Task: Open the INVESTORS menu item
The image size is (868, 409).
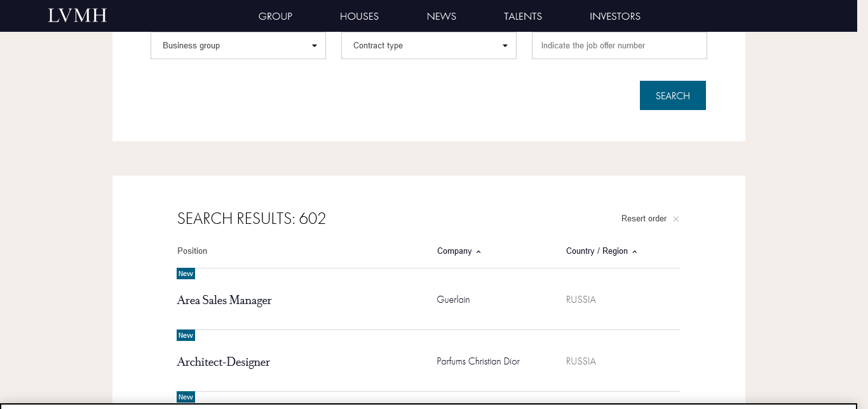Action: (615, 17)
